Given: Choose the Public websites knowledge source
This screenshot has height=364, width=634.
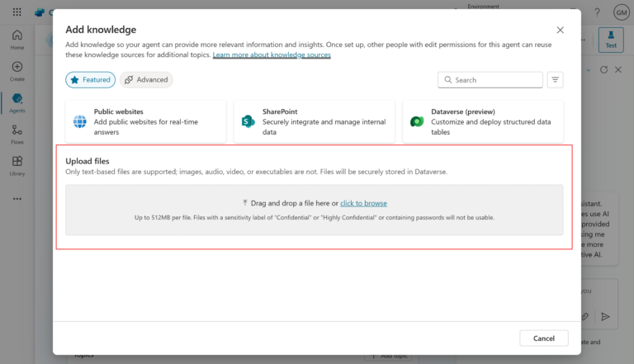Looking at the screenshot, I should click(x=146, y=121).
